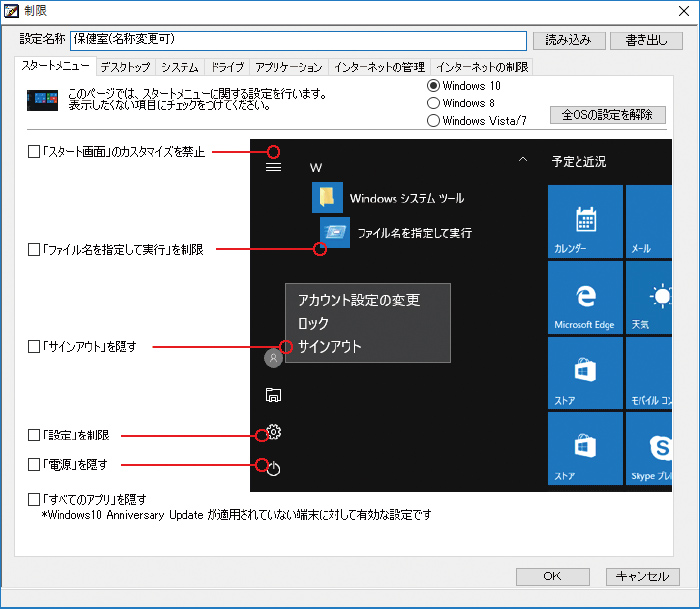
Task: Click the Skype プレビュー tile
Action: pyautogui.click(x=649, y=448)
